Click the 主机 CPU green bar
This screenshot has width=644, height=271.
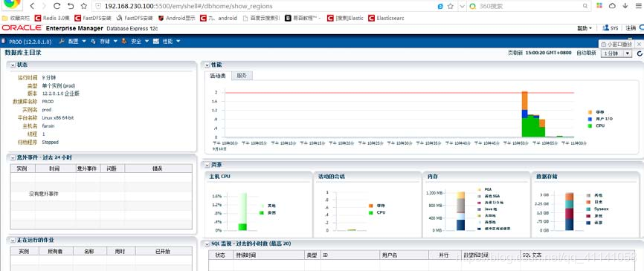(x=242, y=212)
